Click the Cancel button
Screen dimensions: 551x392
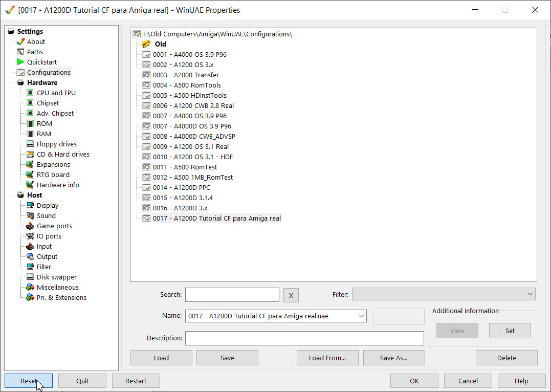click(468, 381)
